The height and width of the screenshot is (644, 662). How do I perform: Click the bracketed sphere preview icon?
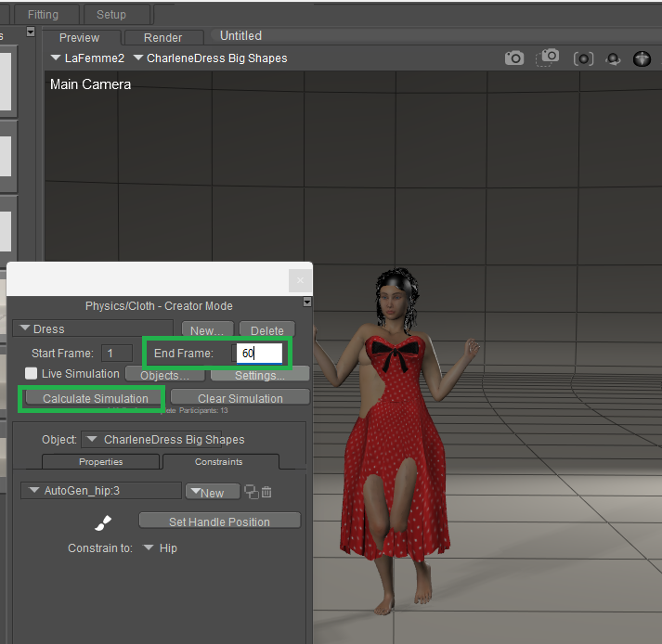pos(583,58)
